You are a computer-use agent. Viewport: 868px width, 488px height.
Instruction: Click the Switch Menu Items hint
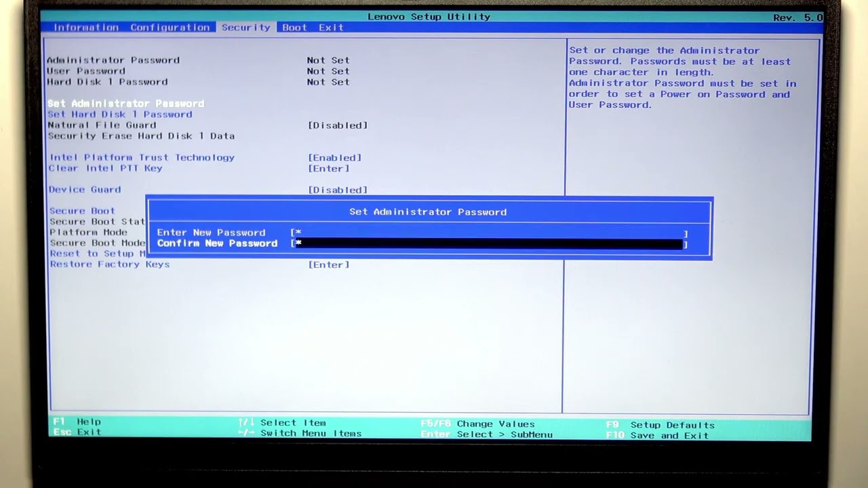300,433
